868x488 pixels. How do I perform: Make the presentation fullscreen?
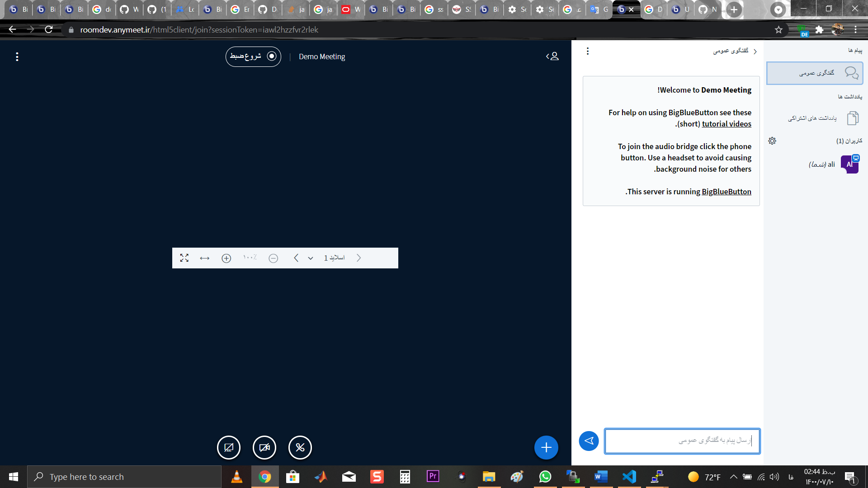[x=184, y=258]
